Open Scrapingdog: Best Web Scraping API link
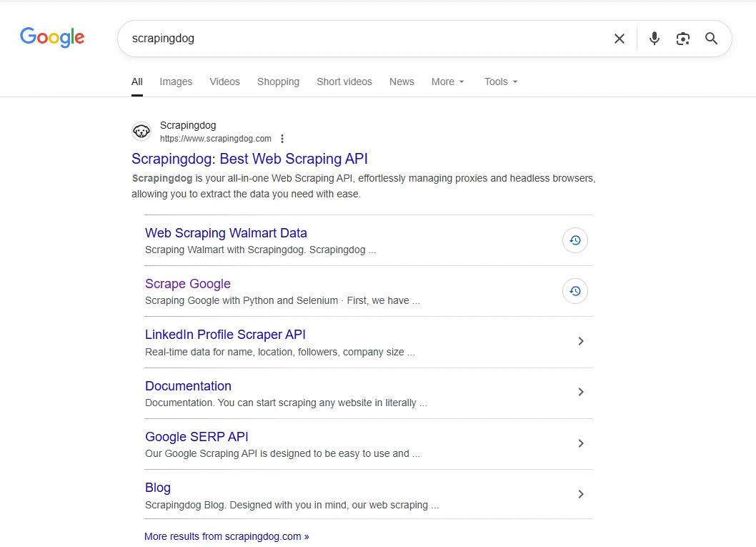 pyautogui.click(x=249, y=159)
